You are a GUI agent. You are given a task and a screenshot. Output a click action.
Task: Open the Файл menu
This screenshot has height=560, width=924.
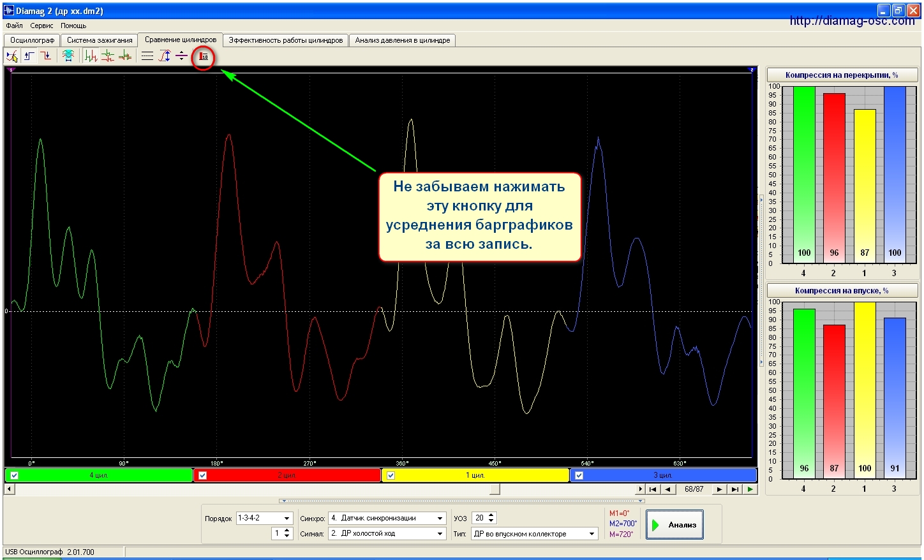click(14, 26)
